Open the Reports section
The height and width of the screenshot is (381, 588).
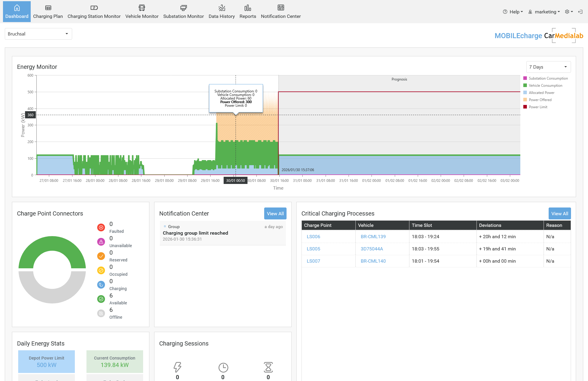tap(247, 11)
